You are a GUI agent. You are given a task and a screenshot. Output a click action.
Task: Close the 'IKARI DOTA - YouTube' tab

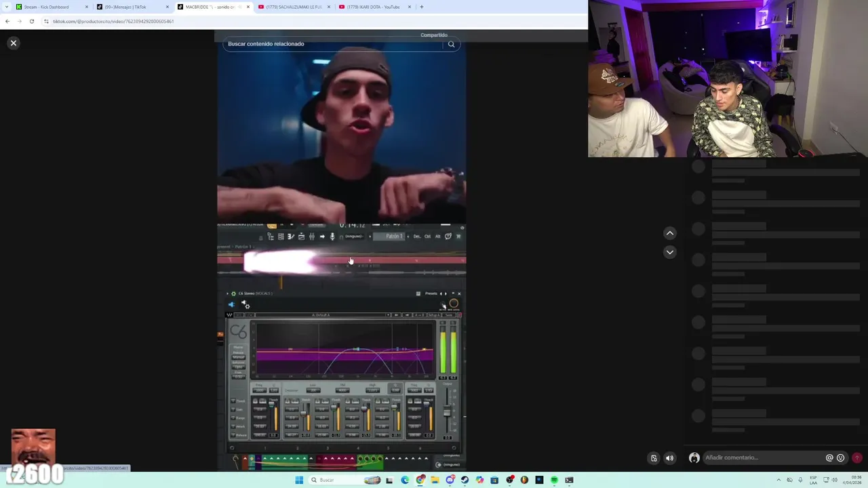tap(410, 7)
